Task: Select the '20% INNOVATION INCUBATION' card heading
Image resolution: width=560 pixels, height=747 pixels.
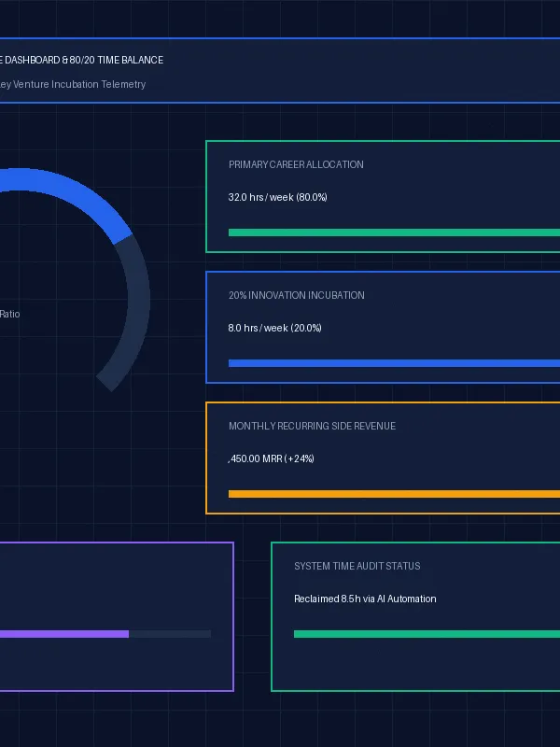Action: [296, 295]
